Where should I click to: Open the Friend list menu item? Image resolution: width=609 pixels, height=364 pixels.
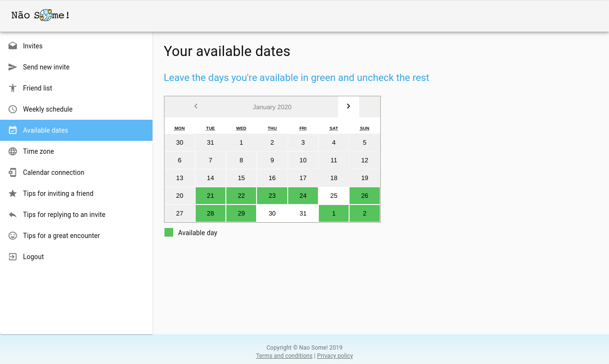pyautogui.click(x=76, y=88)
